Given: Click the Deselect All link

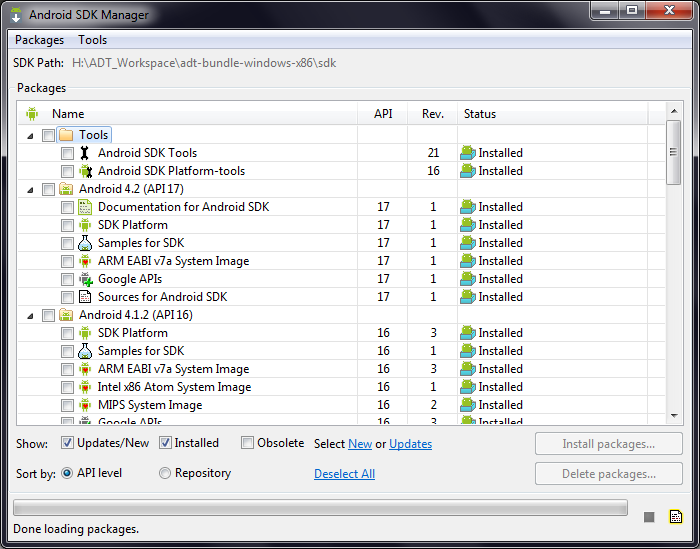Looking at the screenshot, I should pyautogui.click(x=344, y=474).
